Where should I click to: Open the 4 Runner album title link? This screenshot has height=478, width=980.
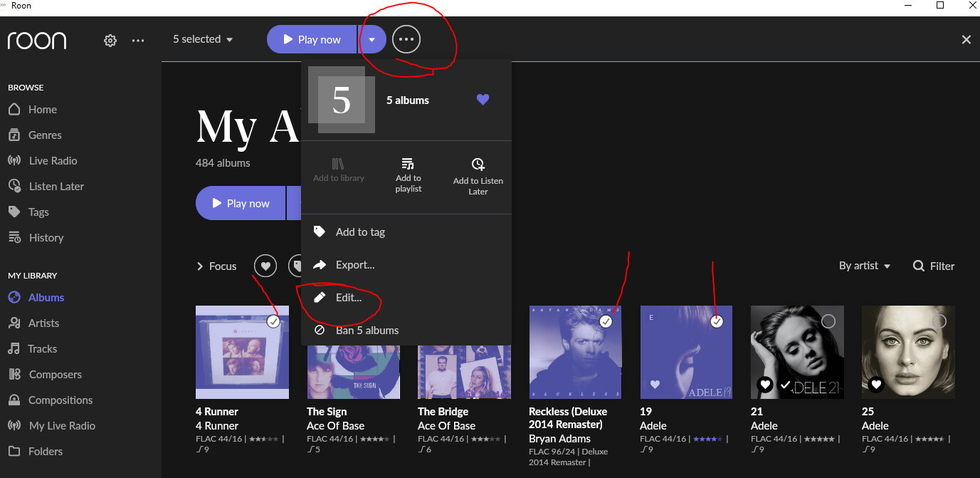pos(217,412)
